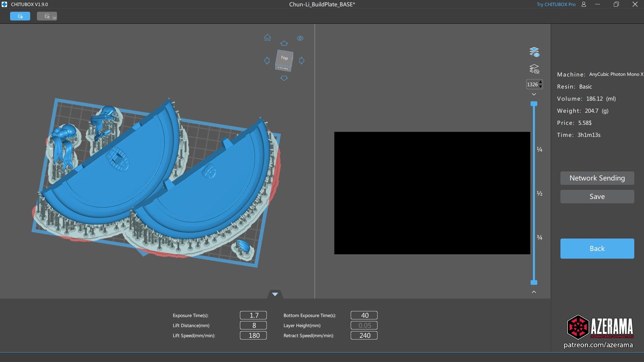Image resolution: width=644 pixels, height=362 pixels.
Task: Decrease the layer number with the down stepper
Action: point(541,87)
